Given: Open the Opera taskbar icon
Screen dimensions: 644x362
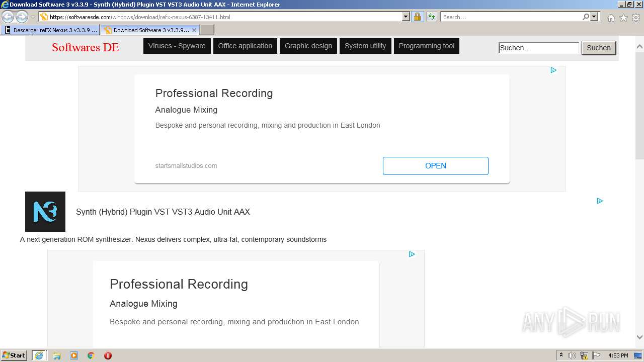Looking at the screenshot, I should [108, 355].
